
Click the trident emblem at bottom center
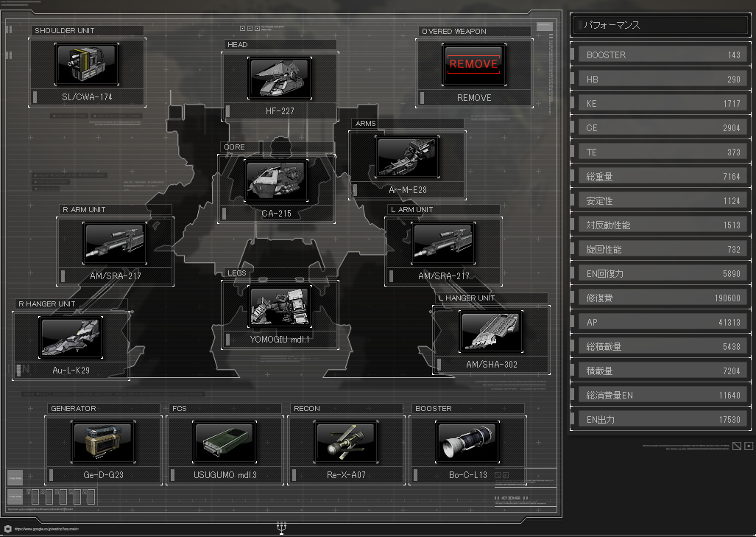click(282, 527)
